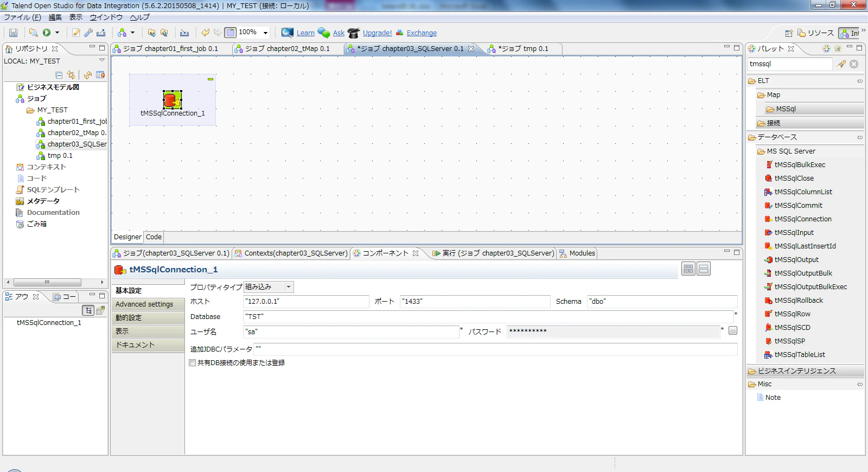Image resolution: width=868 pixels, height=472 pixels.
Task: Run the job with green play icon
Action: [47, 33]
